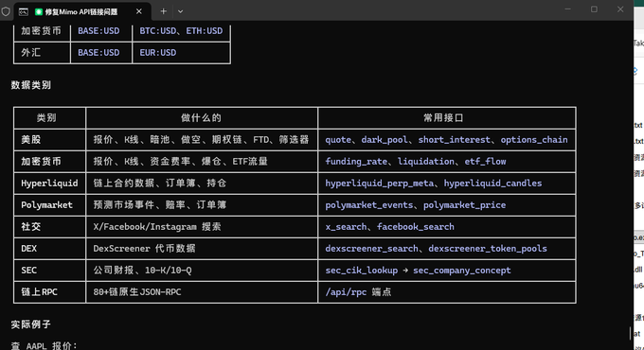This screenshot has width=644, height=350.
Task: Click dexscreener_search interface name
Action: 371,249
